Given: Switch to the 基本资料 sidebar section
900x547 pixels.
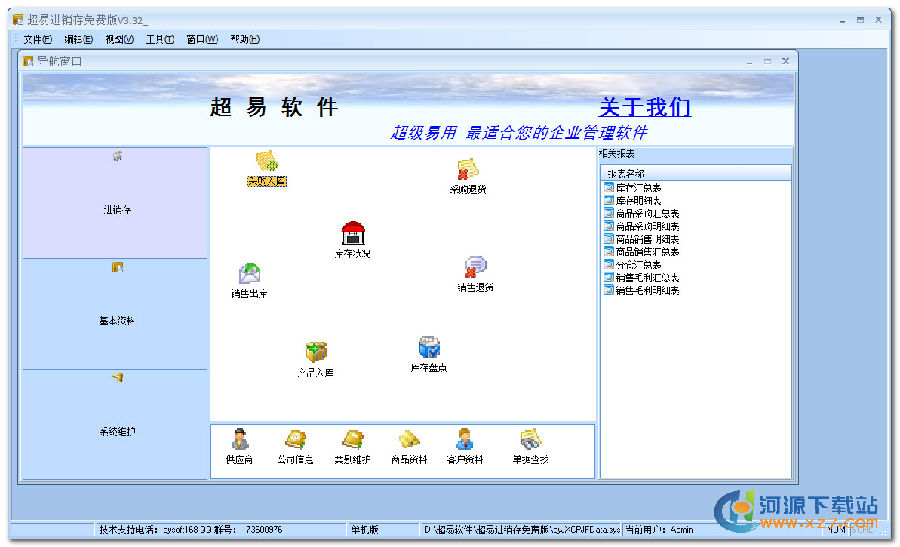Looking at the screenshot, I should point(116,314).
